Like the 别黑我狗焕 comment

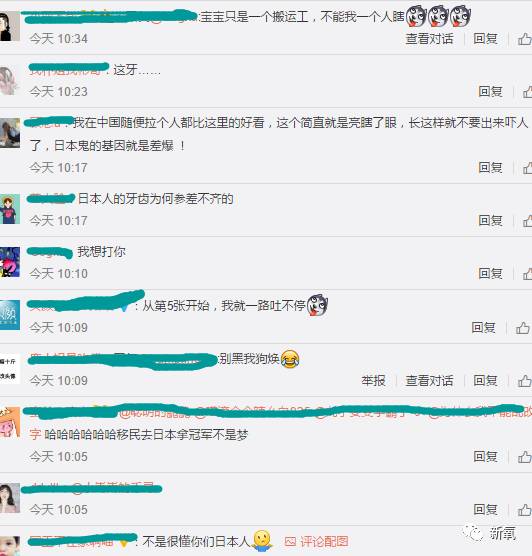coord(525,381)
